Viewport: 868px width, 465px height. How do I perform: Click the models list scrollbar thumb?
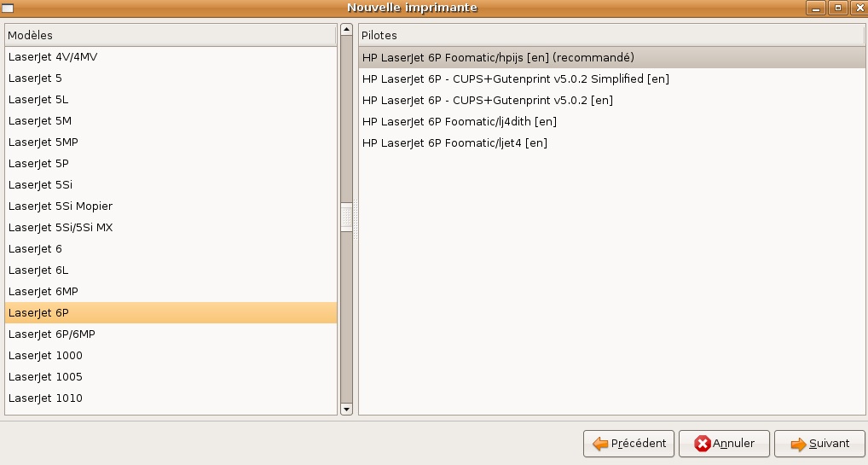[346, 217]
